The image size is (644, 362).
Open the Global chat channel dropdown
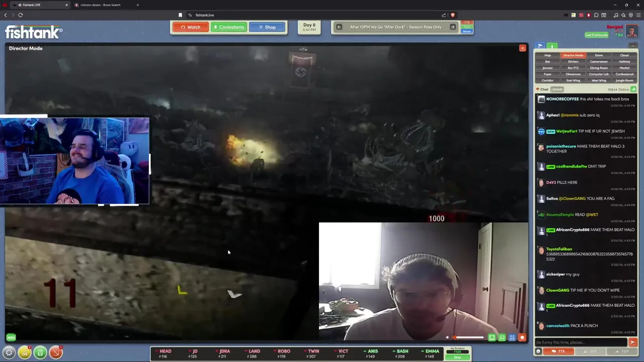coord(557,89)
